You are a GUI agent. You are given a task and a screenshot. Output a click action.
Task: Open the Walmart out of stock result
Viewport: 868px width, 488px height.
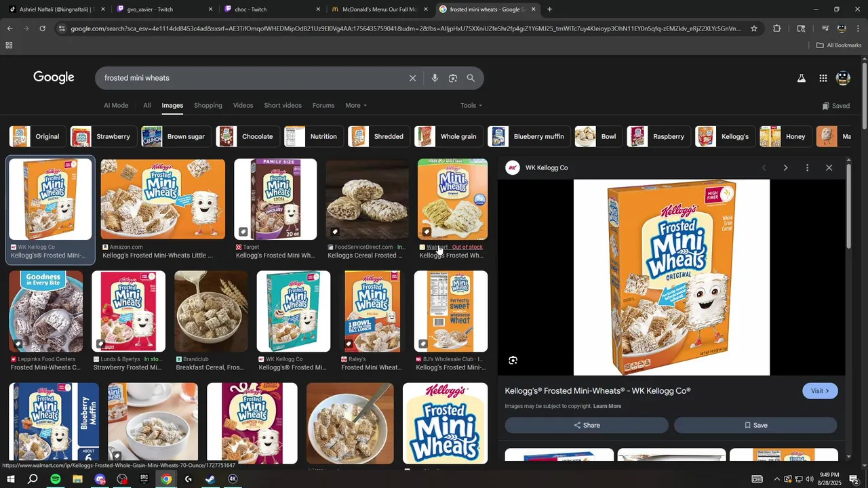[x=452, y=209]
